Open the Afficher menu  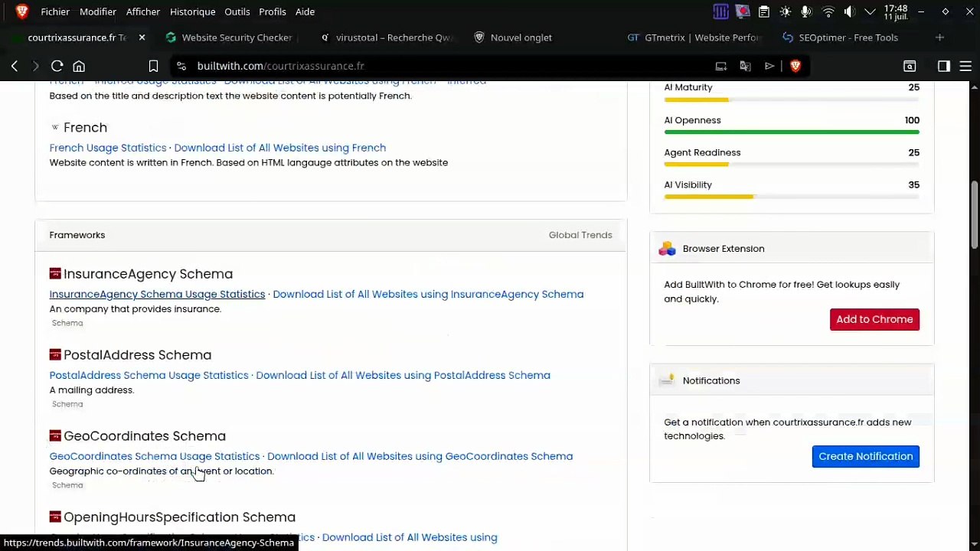pyautogui.click(x=143, y=11)
